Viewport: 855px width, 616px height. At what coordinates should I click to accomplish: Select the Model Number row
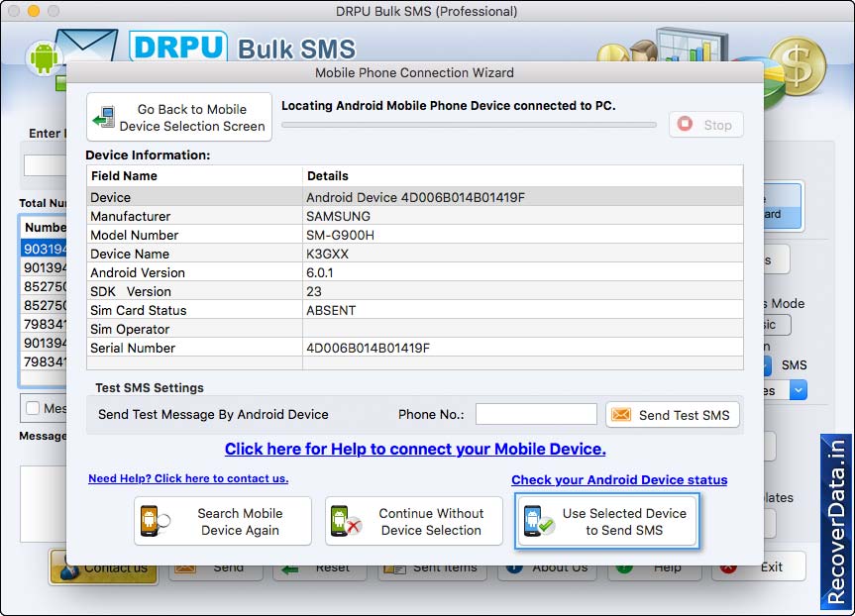click(x=414, y=235)
